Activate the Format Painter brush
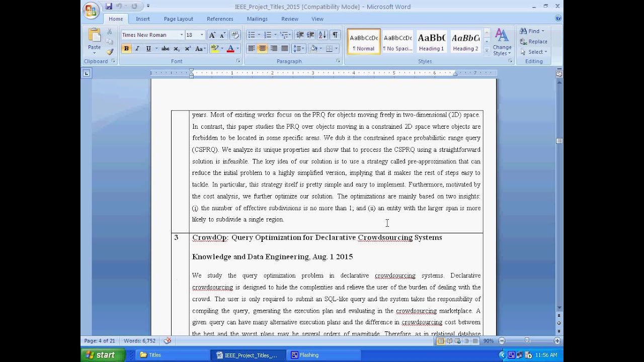This screenshot has height=362, width=644. pos(110,52)
